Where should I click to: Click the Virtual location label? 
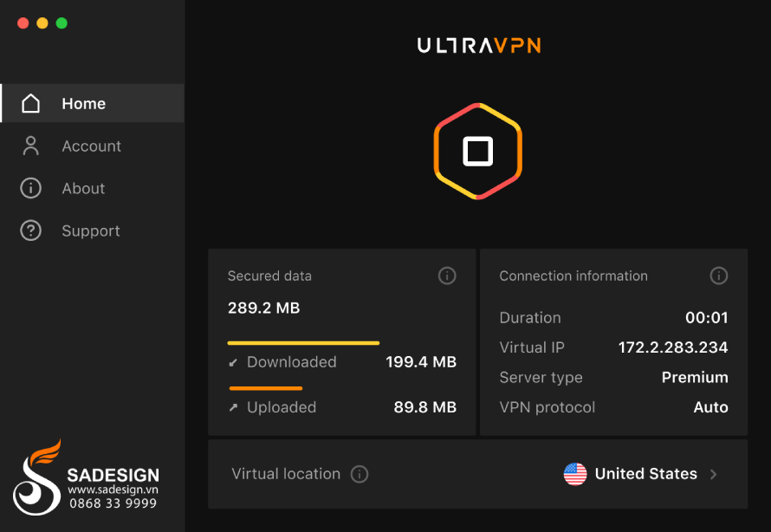(x=286, y=474)
